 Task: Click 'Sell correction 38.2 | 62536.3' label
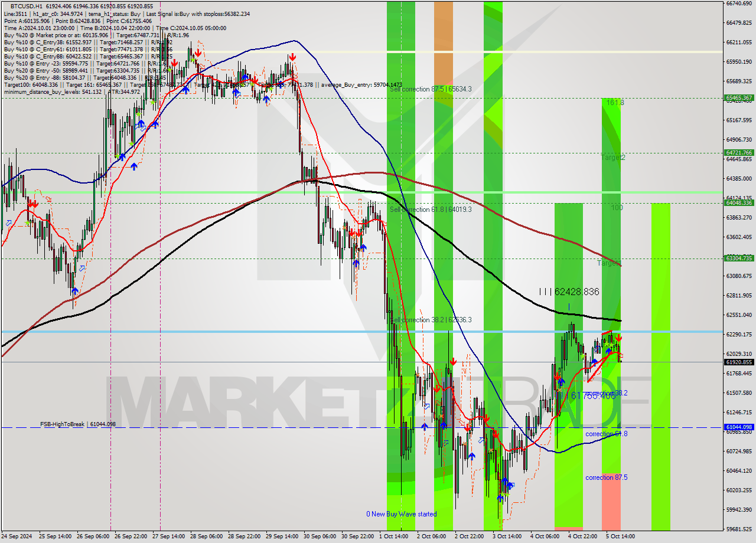(x=431, y=320)
